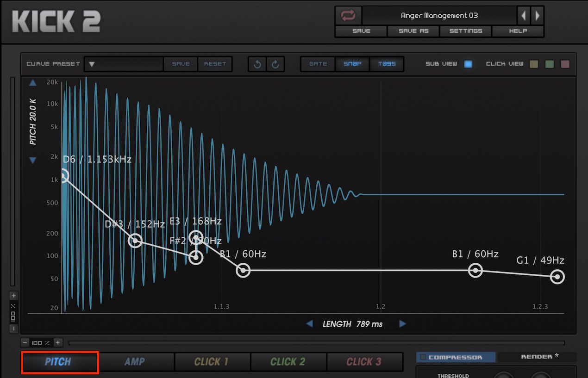Click the horizontal zoom minus button
Screen dimensions: 588x378
[x=25, y=343]
